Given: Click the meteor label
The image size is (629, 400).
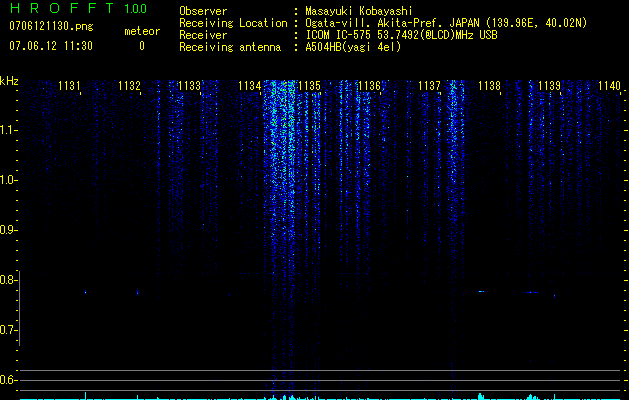Looking at the screenshot, I should [142, 31].
